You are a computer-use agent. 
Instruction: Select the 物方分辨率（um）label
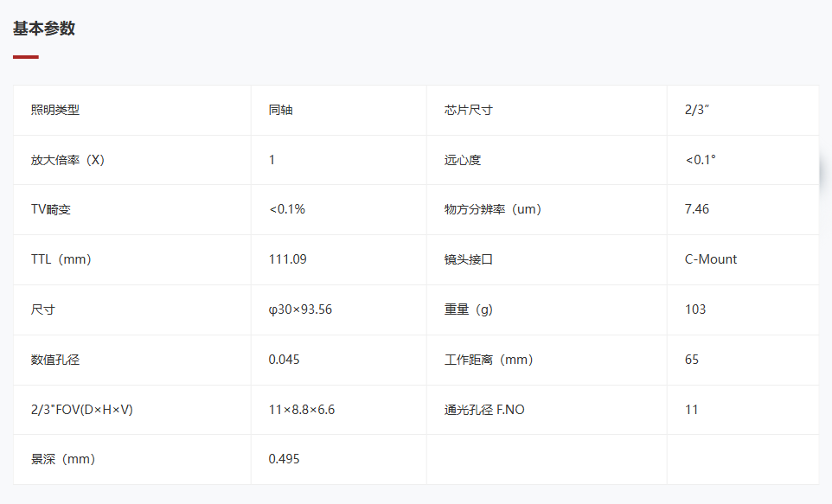click(x=493, y=209)
